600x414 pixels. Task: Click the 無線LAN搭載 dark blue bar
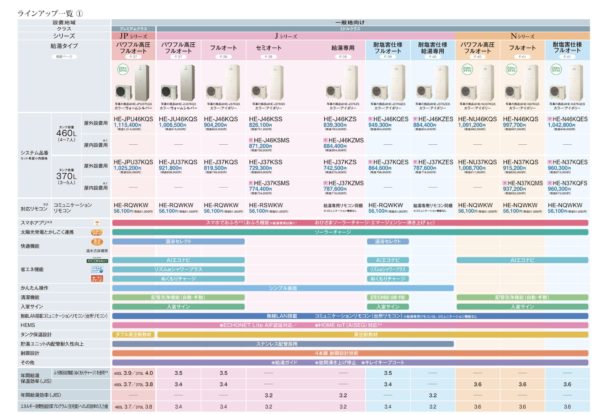[350, 316]
